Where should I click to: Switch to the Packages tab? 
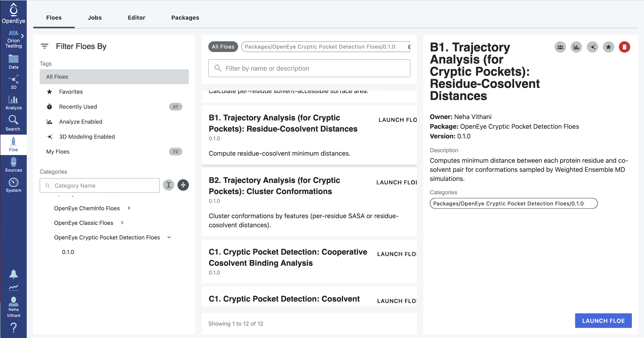pyautogui.click(x=185, y=18)
